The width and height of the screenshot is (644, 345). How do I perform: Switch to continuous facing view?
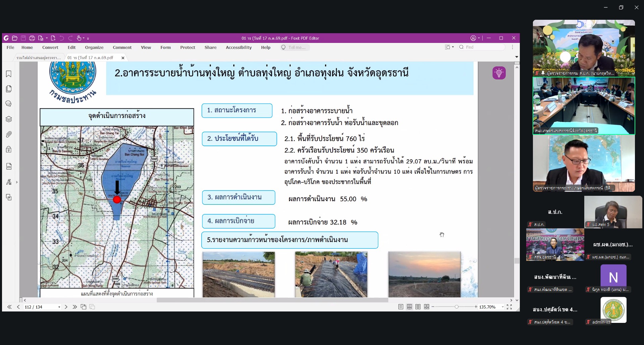pos(427,307)
